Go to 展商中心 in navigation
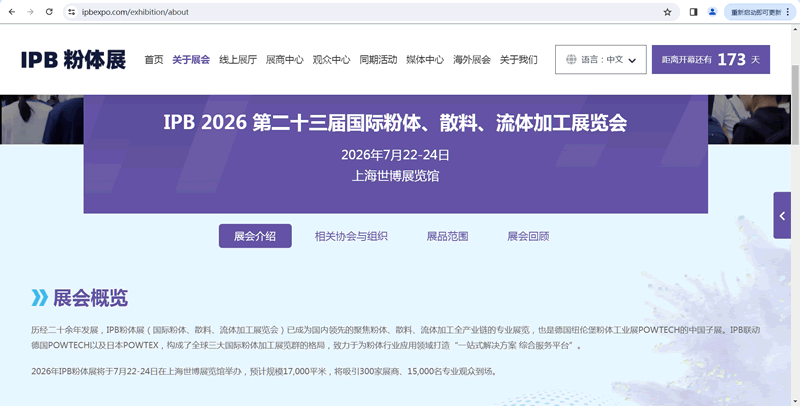Screen dimensions: 800x406 point(284,59)
